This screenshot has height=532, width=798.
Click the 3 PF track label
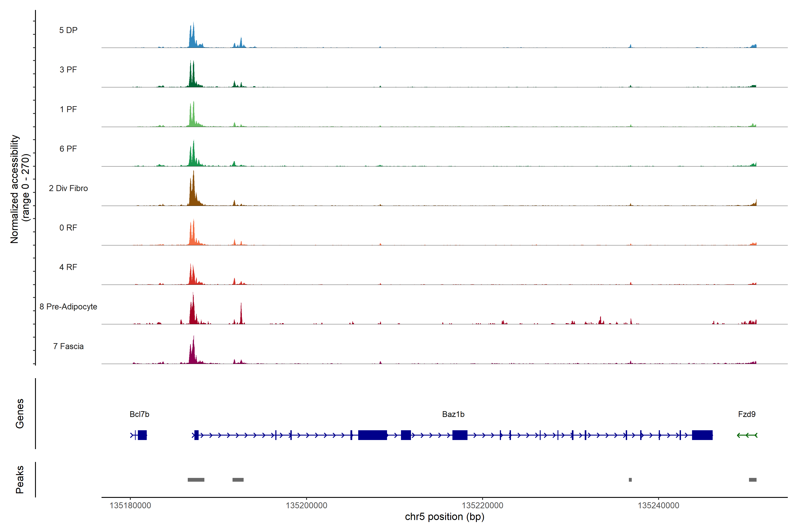tap(68, 70)
